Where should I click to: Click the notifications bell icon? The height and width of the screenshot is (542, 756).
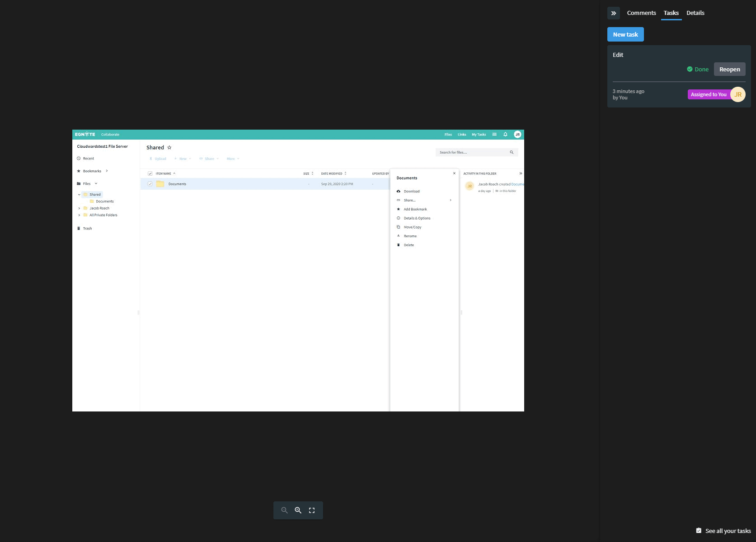[505, 134]
